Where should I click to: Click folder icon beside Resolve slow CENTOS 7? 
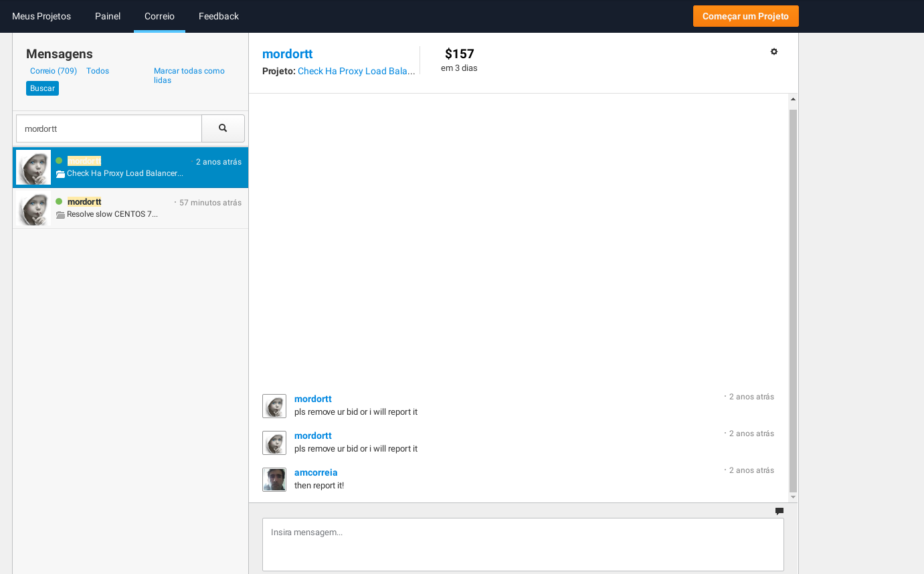pyautogui.click(x=60, y=215)
